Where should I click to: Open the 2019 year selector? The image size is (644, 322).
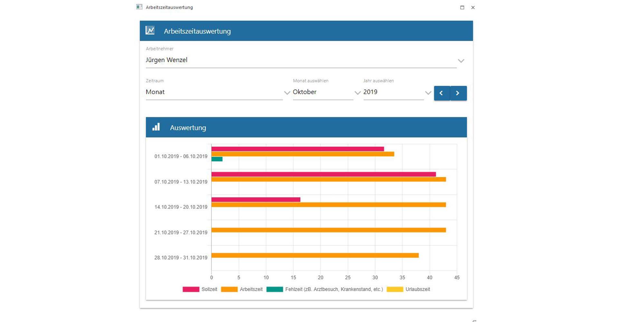coord(393,92)
